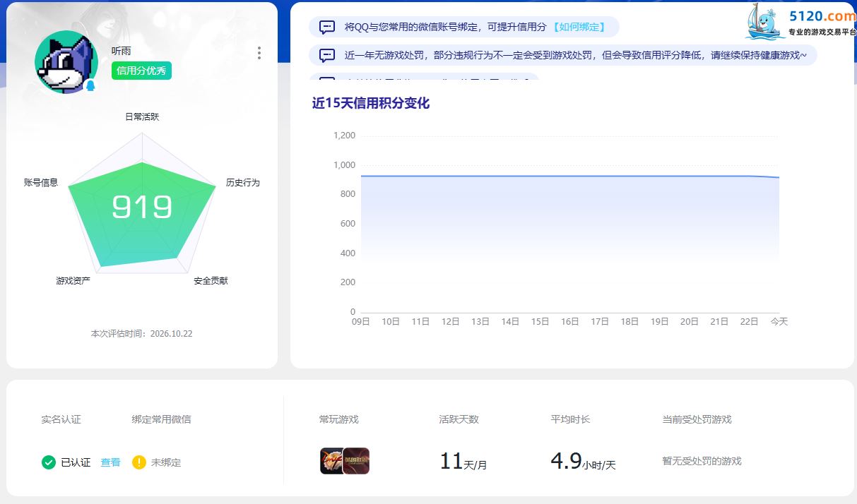Click the evaluation time 2026.10.22 text
The image size is (857, 504).
[141, 333]
